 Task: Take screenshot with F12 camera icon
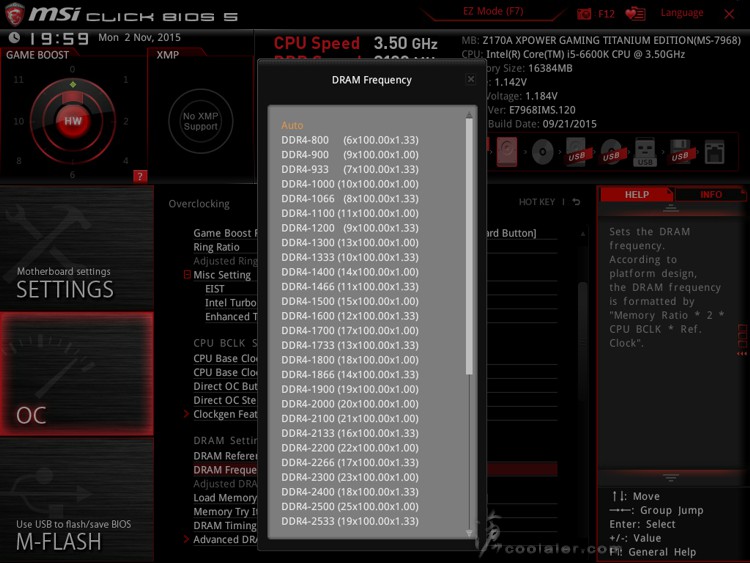click(x=584, y=14)
